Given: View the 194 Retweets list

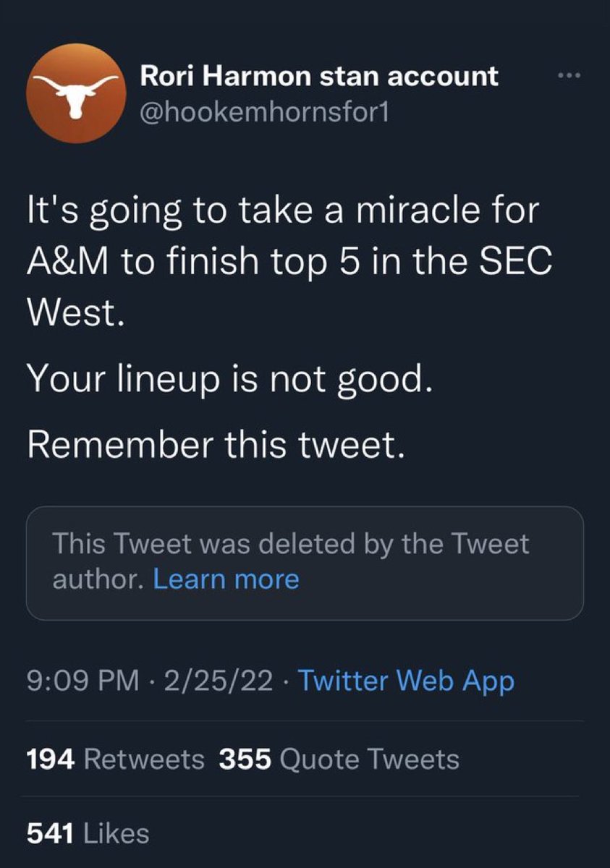Looking at the screenshot, I should tap(116, 759).
